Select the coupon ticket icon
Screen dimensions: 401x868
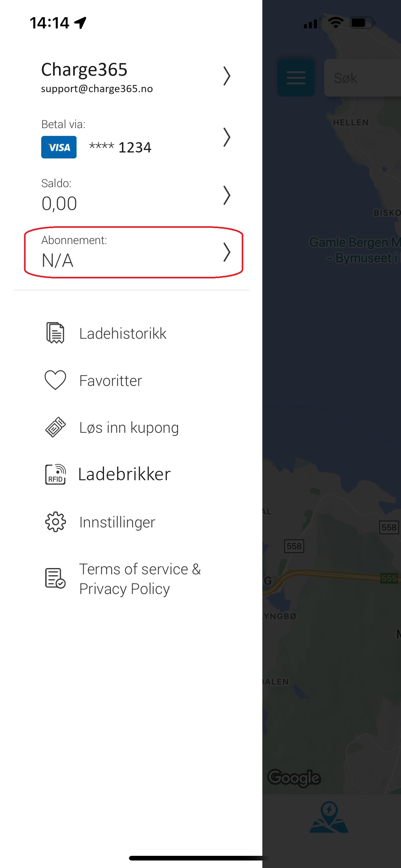tap(56, 427)
